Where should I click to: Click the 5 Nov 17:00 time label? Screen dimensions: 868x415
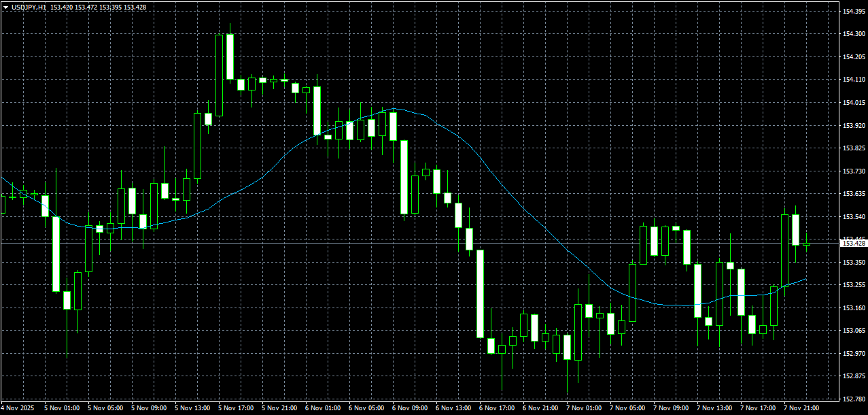pyautogui.click(x=237, y=408)
